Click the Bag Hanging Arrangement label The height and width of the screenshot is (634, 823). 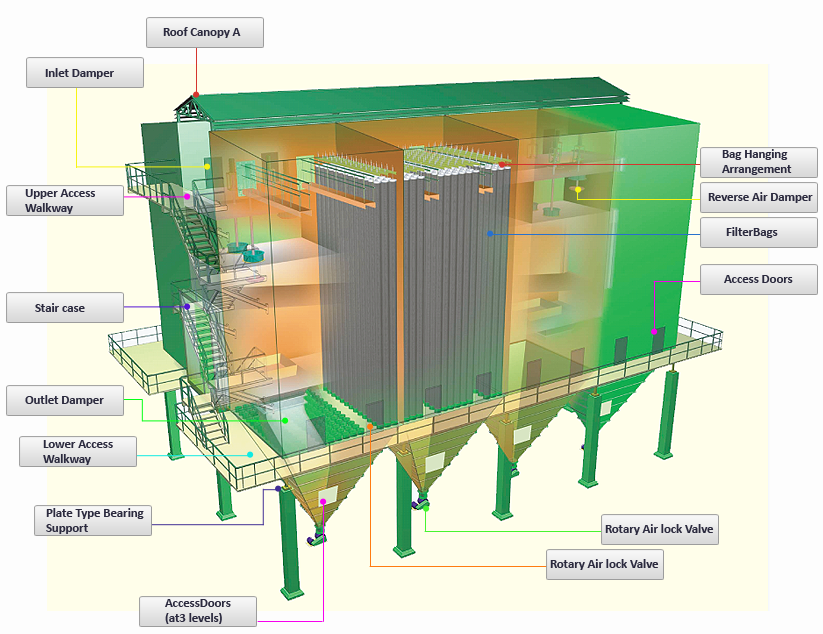(756, 162)
